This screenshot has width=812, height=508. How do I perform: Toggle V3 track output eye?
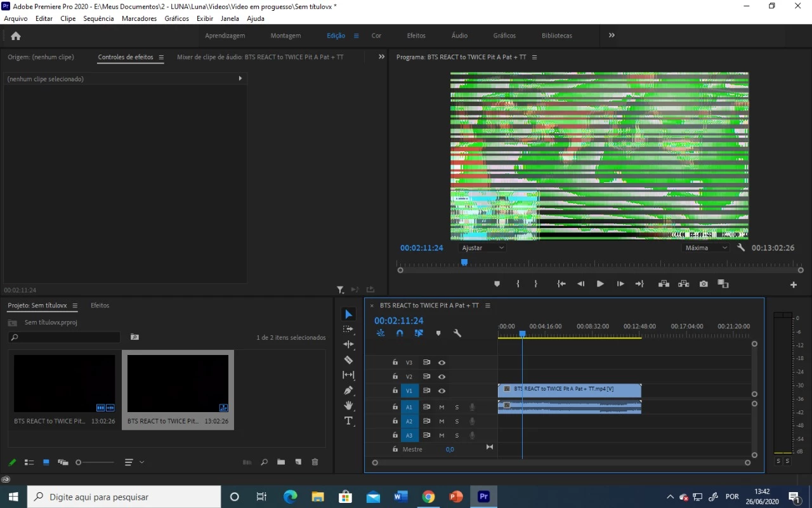tap(442, 363)
